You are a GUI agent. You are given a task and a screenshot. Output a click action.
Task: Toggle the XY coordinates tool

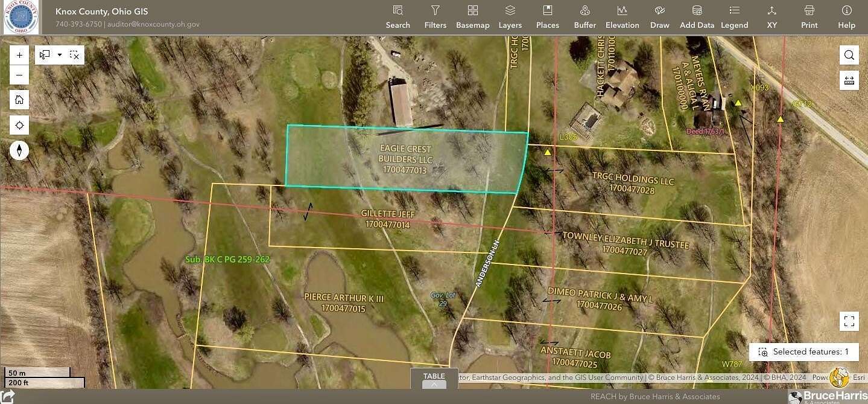pos(772,15)
